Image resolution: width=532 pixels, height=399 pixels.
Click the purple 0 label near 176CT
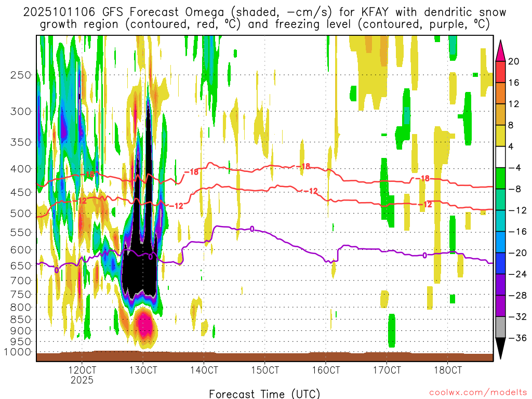(x=424, y=256)
